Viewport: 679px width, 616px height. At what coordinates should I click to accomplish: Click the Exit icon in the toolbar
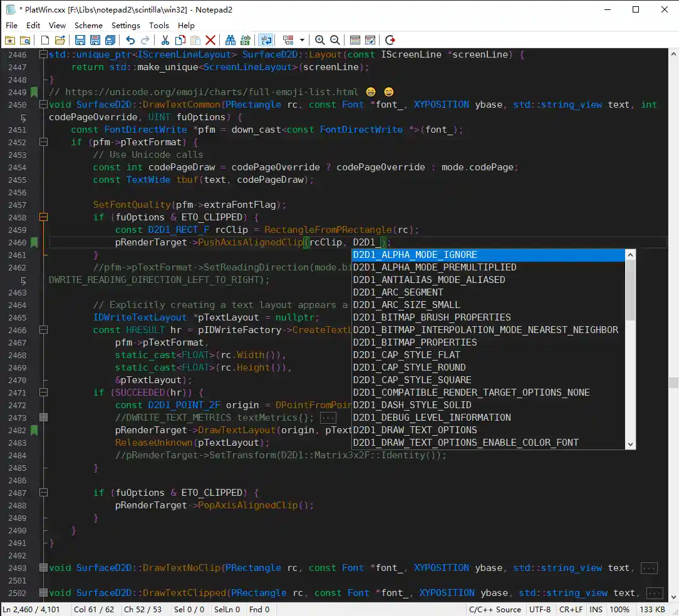[390, 40]
